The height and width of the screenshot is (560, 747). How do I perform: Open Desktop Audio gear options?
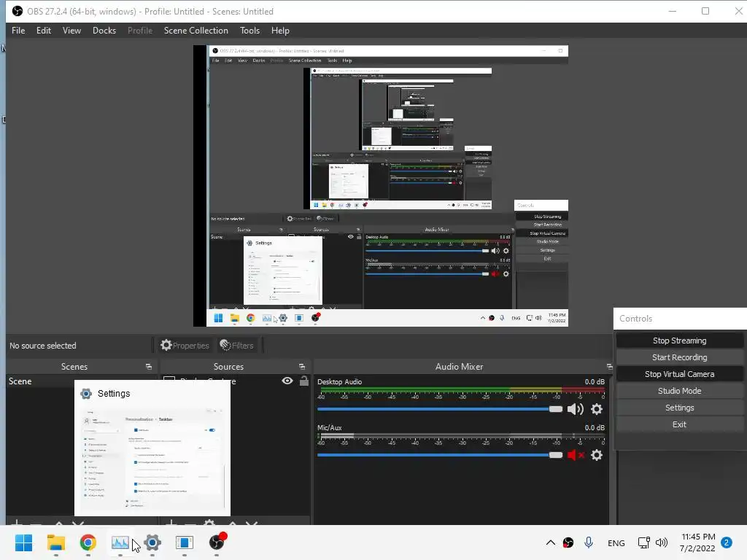tap(597, 409)
